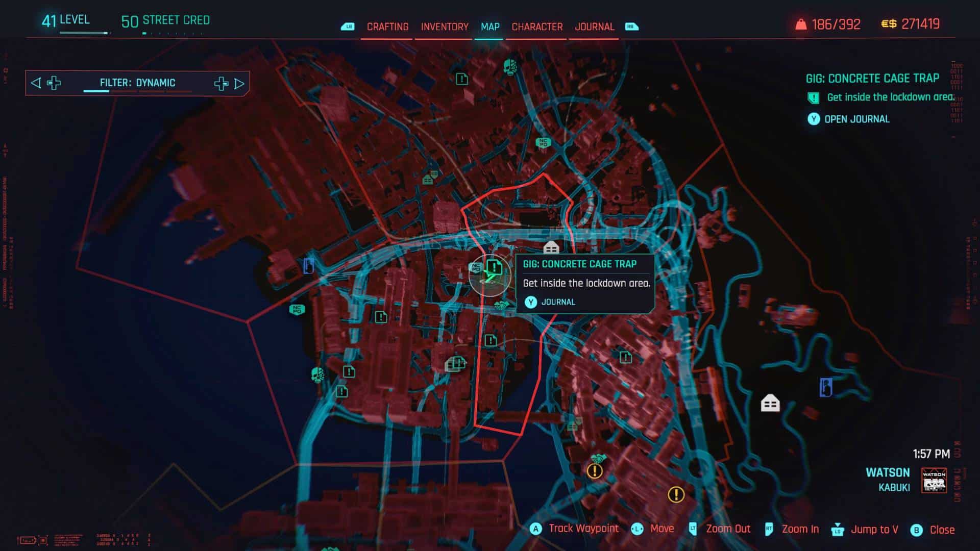Switch to the Inventory tab

(445, 27)
